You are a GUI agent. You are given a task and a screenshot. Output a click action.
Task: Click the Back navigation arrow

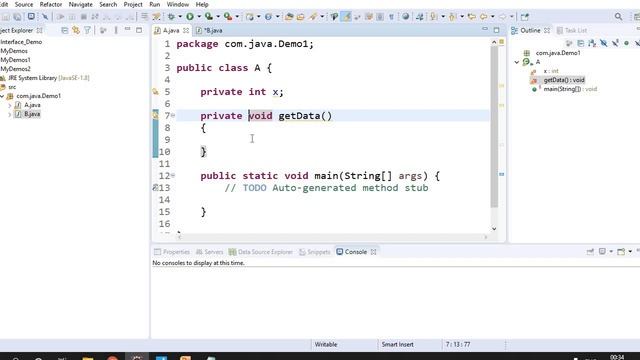point(483,17)
